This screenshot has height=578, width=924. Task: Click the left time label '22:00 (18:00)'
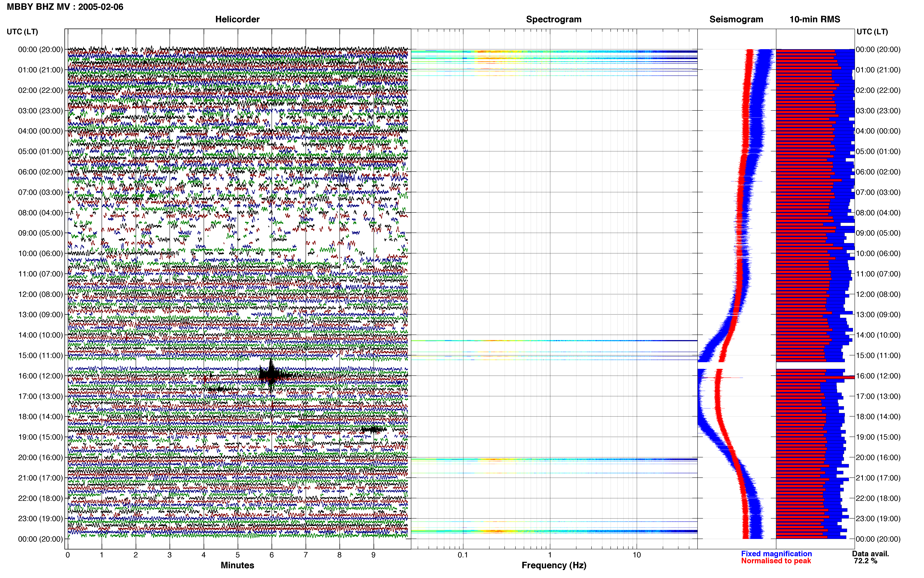(x=40, y=498)
